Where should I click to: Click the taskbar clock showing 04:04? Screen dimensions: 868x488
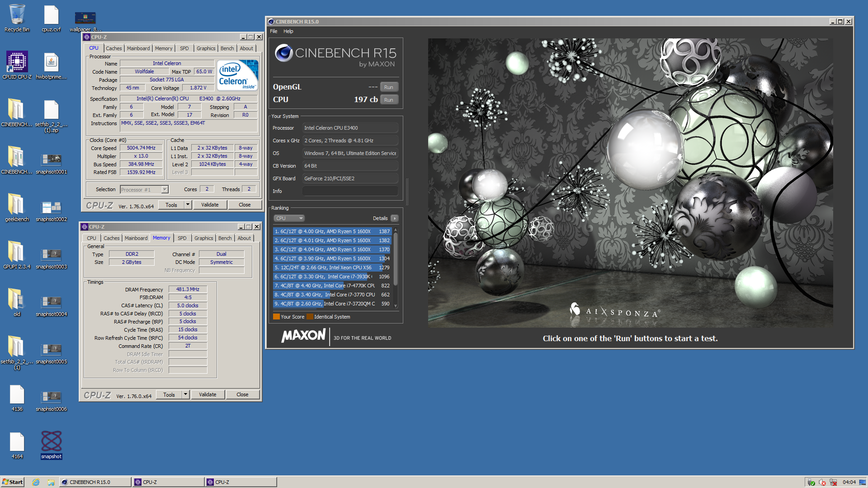pos(849,482)
